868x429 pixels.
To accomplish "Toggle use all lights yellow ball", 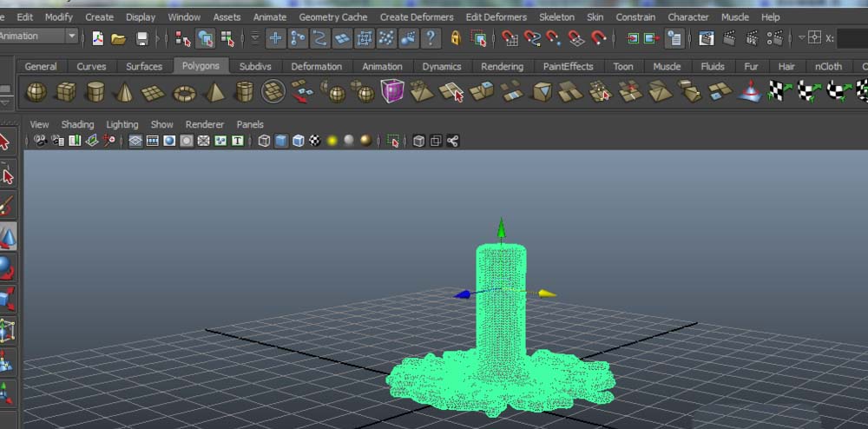I will [332, 141].
